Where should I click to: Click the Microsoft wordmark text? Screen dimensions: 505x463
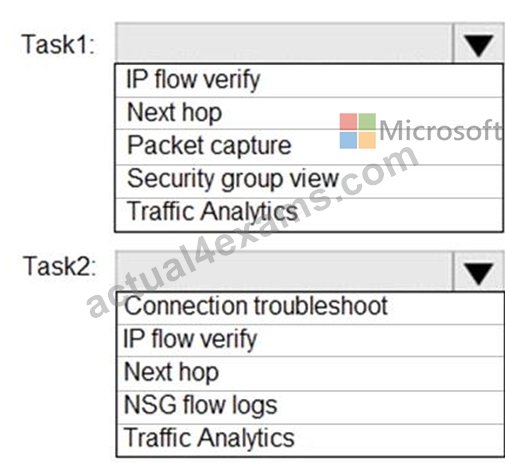click(x=440, y=131)
